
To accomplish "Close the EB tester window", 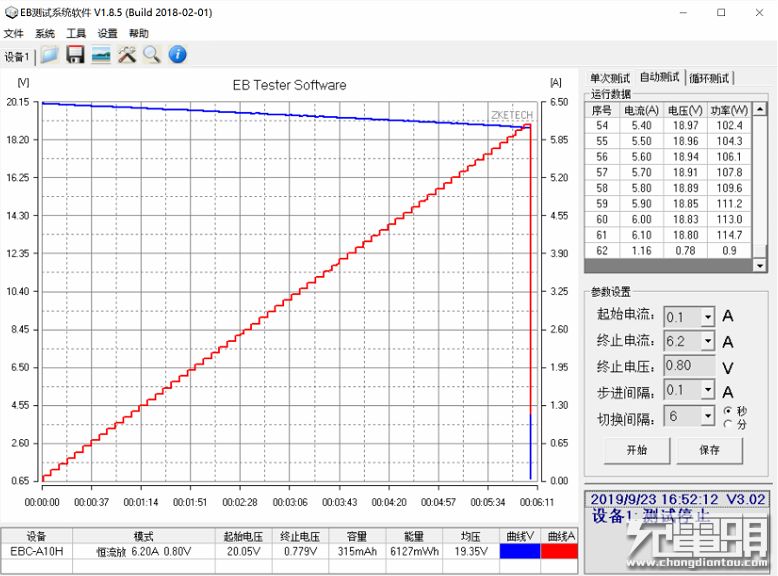I will click(759, 12).
